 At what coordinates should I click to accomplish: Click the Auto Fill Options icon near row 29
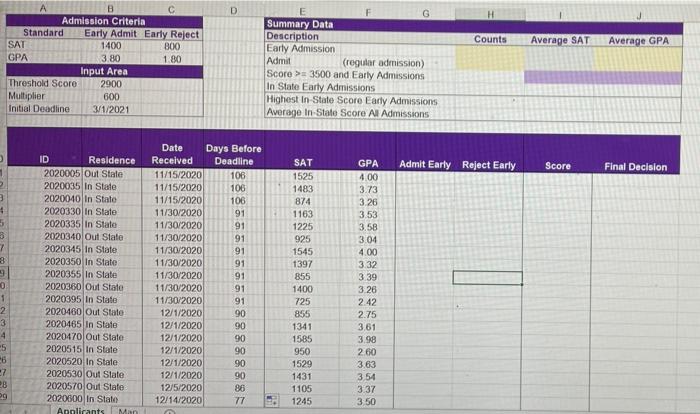click(x=271, y=400)
